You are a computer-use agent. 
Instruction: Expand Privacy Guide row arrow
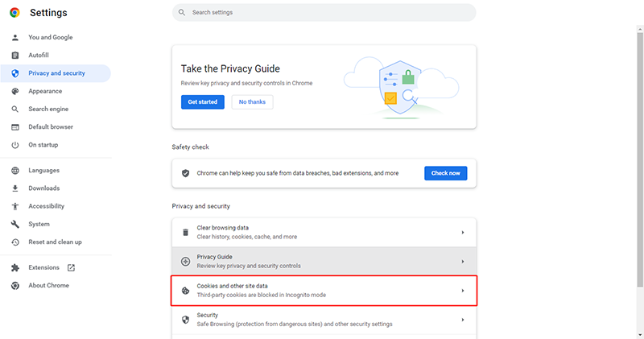(462, 262)
